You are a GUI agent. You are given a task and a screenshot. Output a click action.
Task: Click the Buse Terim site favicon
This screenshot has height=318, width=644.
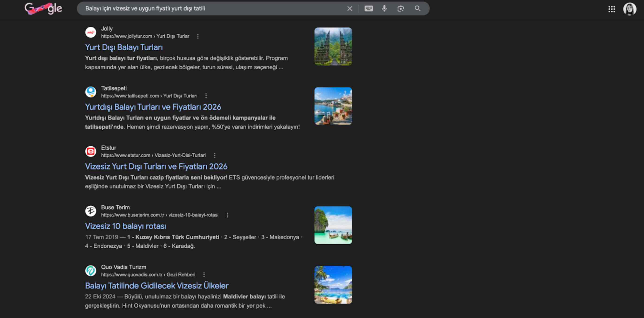point(91,211)
